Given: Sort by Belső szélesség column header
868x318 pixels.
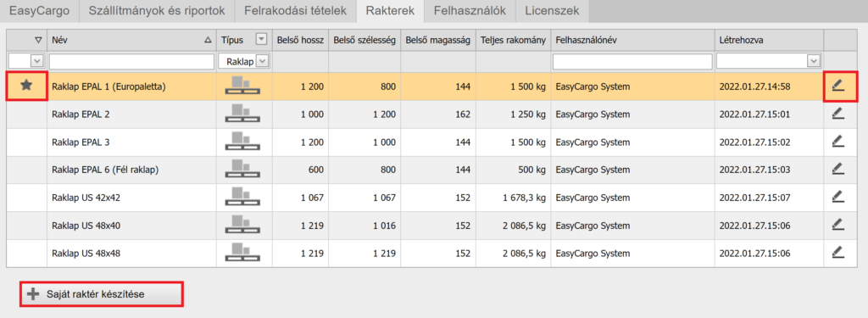Looking at the screenshot, I should (364, 40).
